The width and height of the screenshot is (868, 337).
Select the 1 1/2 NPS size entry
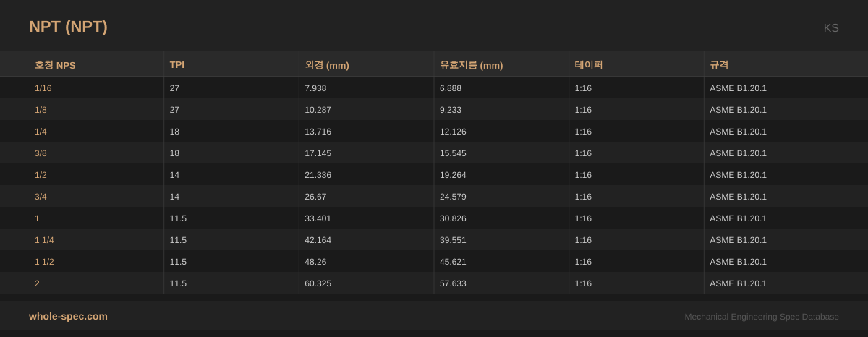point(44,262)
